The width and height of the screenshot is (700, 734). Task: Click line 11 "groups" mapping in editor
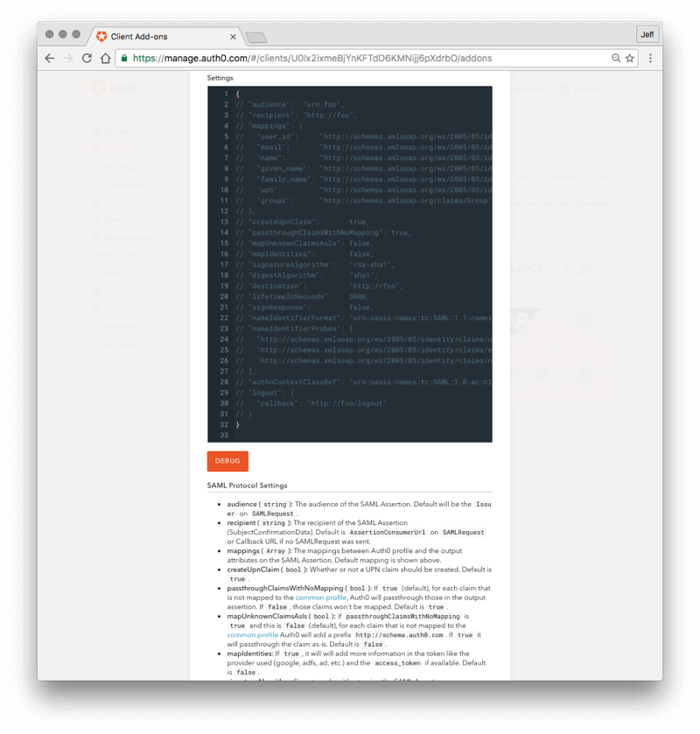pyautogui.click(x=364, y=200)
